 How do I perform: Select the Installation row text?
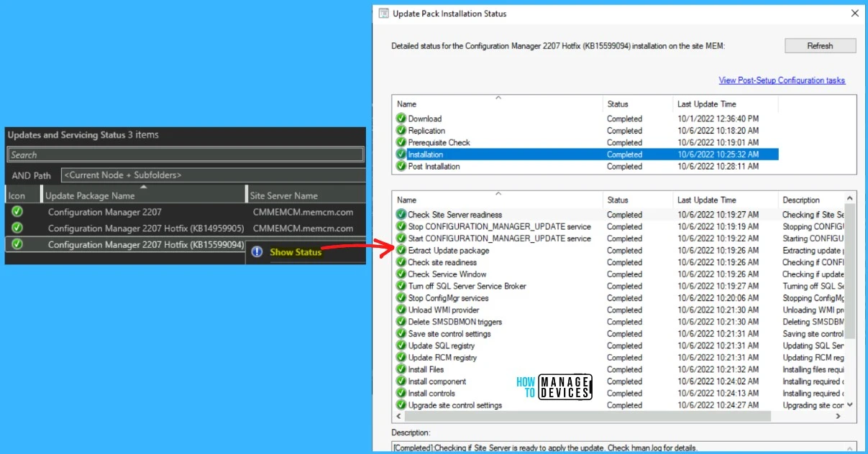(426, 154)
